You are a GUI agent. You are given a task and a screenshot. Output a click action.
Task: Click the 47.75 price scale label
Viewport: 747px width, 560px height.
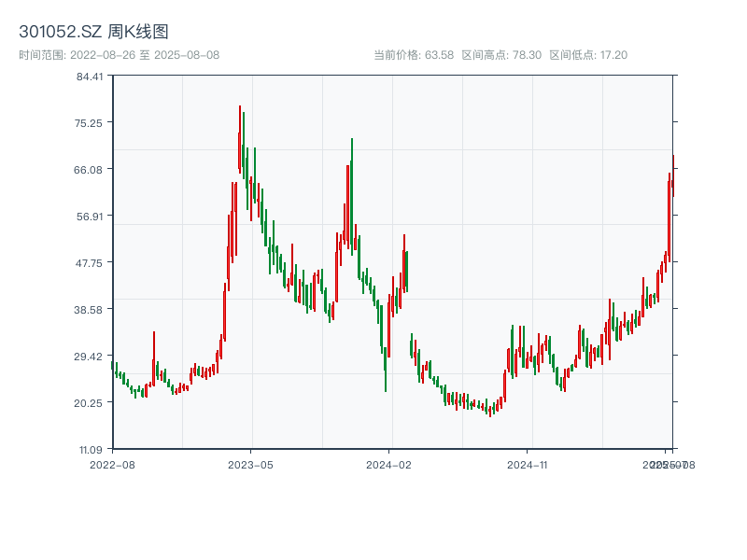click(90, 263)
